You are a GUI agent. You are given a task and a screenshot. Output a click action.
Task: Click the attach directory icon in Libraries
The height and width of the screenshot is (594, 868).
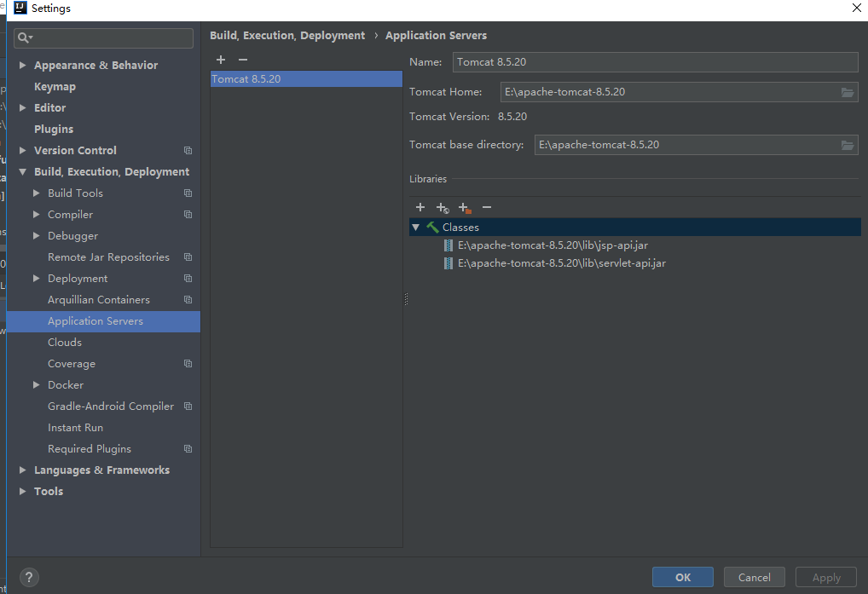(465, 207)
